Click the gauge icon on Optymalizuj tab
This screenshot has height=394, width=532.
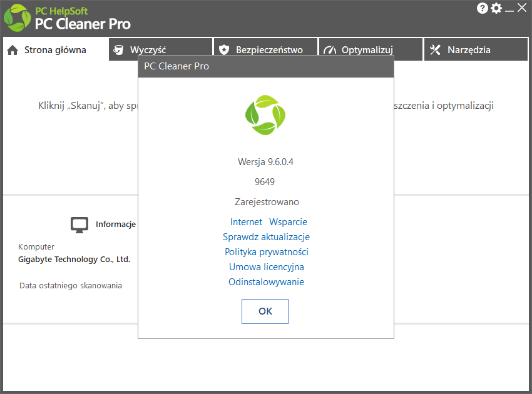[330, 50]
